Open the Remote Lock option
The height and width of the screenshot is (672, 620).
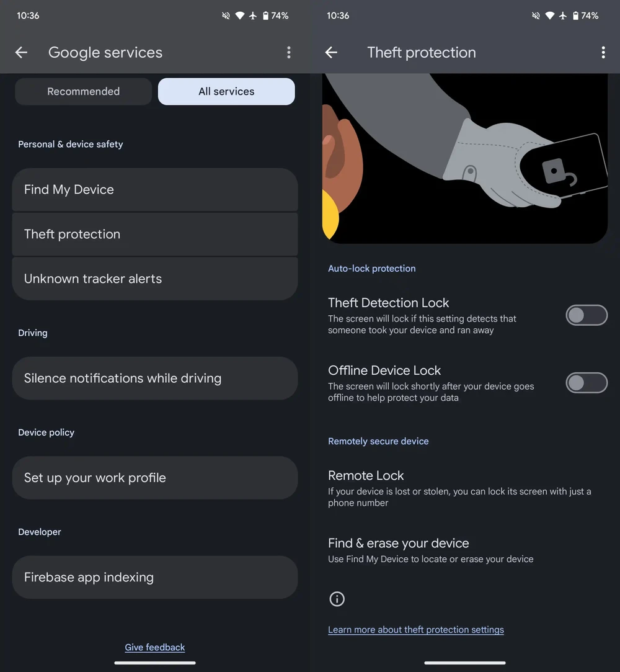click(x=459, y=488)
